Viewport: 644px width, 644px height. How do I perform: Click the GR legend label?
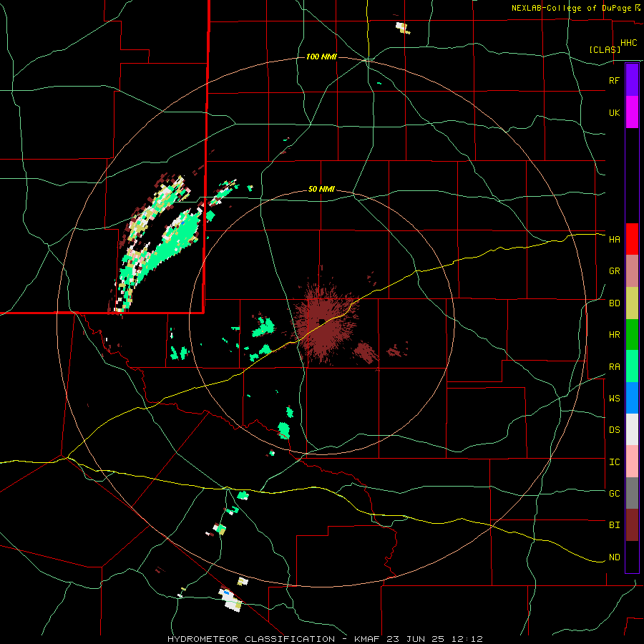(614, 271)
